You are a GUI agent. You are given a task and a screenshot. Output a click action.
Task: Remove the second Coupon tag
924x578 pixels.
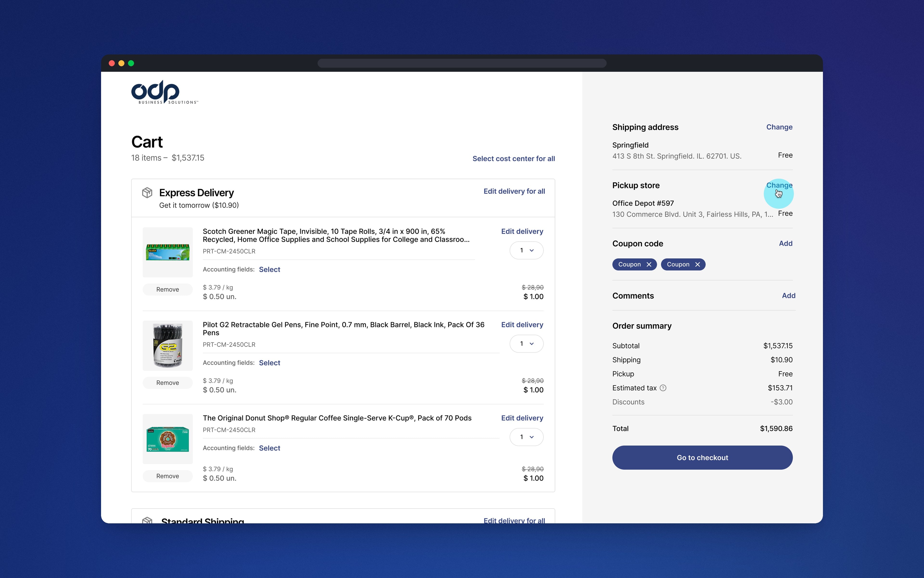tap(697, 264)
